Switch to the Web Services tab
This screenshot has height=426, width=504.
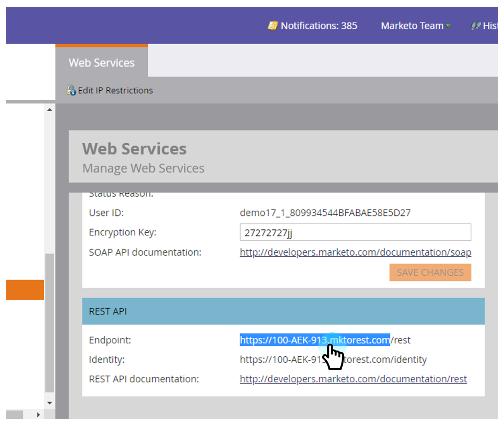point(102,63)
